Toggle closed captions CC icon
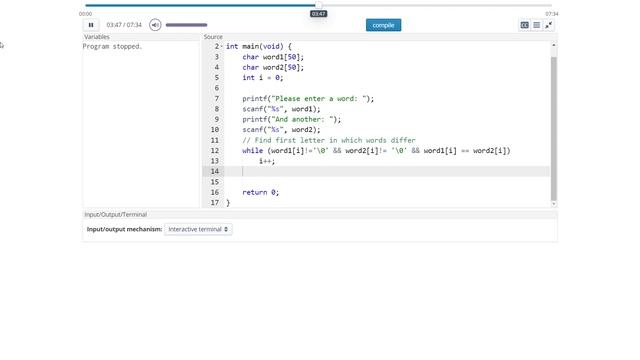The image size is (640, 360). (524, 25)
